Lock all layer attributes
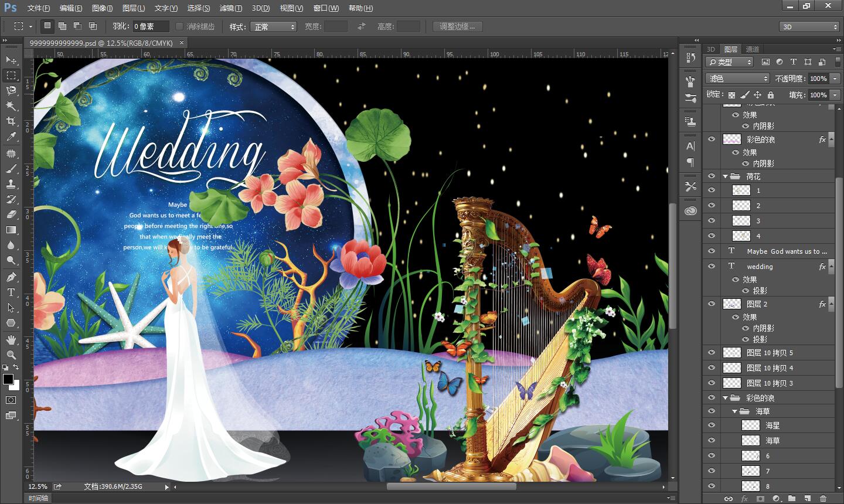Image resolution: width=844 pixels, height=504 pixels. point(771,95)
